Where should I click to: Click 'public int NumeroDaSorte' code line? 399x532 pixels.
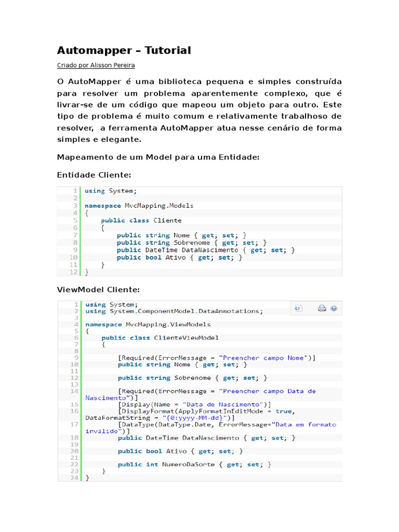194,464
